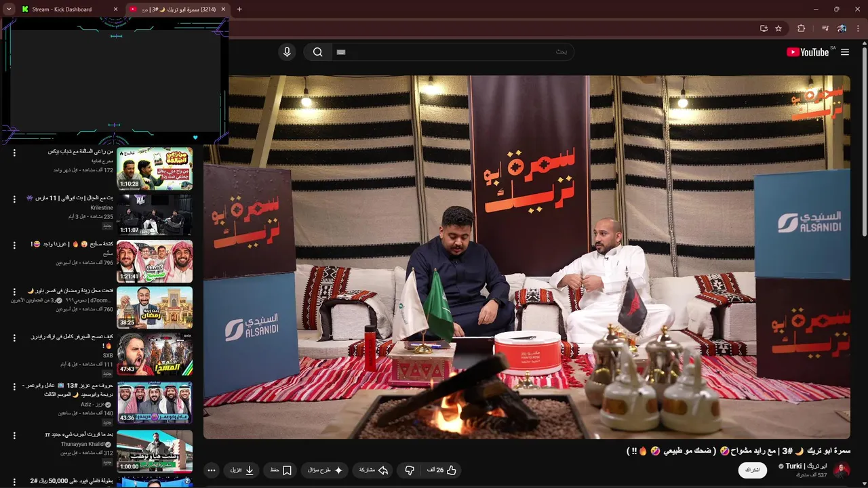
Task: Open options menu for فتحت محل زينة video
Action: click(14, 291)
